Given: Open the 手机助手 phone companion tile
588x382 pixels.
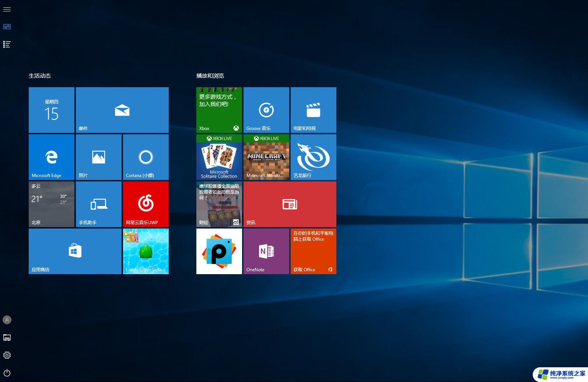Looking at the screenshot, I should click(x=99, y=204).
